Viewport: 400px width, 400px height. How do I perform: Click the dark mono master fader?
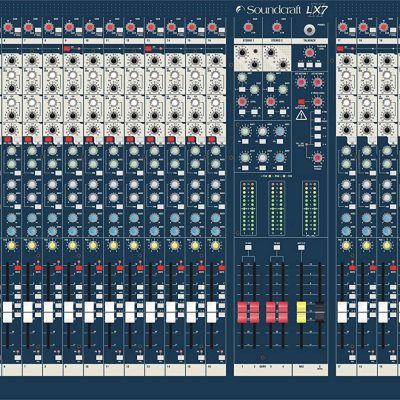click(320, 312)
